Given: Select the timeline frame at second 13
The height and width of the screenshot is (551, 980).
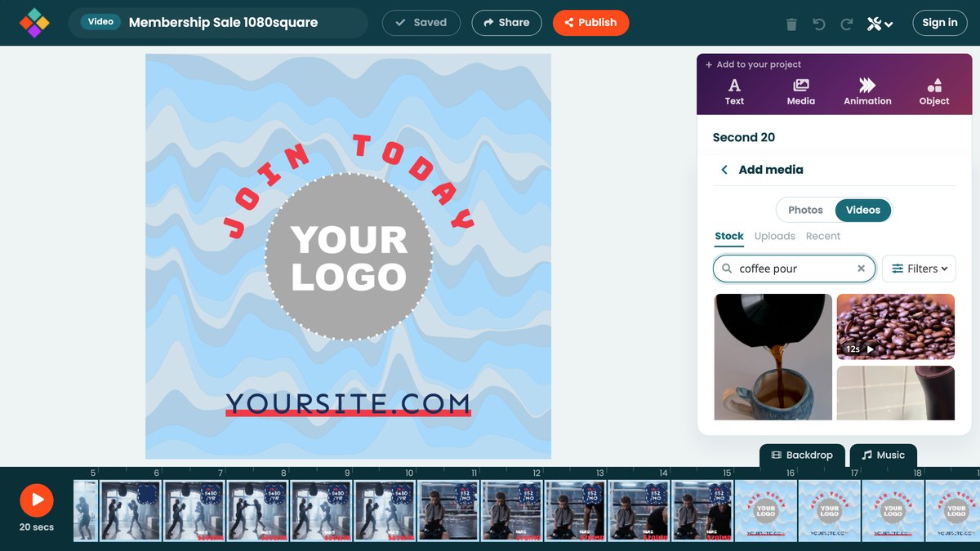Looking at the screenshot, I should pyautogui.click(x=576, y=510).
